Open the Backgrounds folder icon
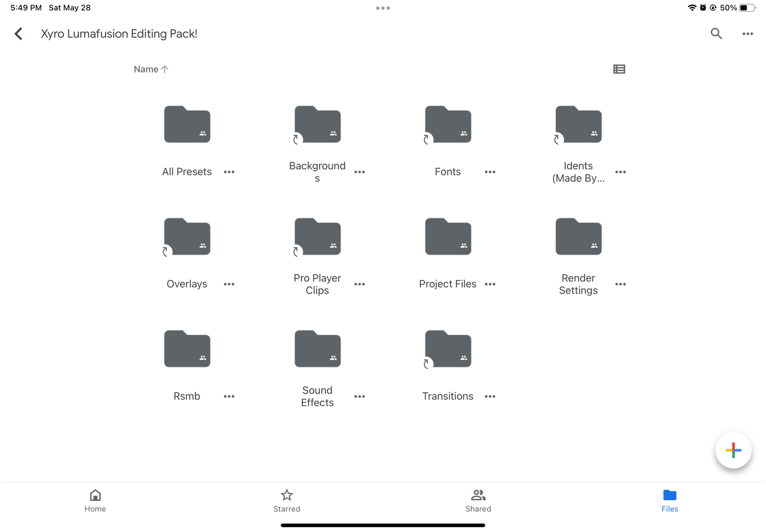The width and height of the screenshot is (766, 532). point(317,124)
